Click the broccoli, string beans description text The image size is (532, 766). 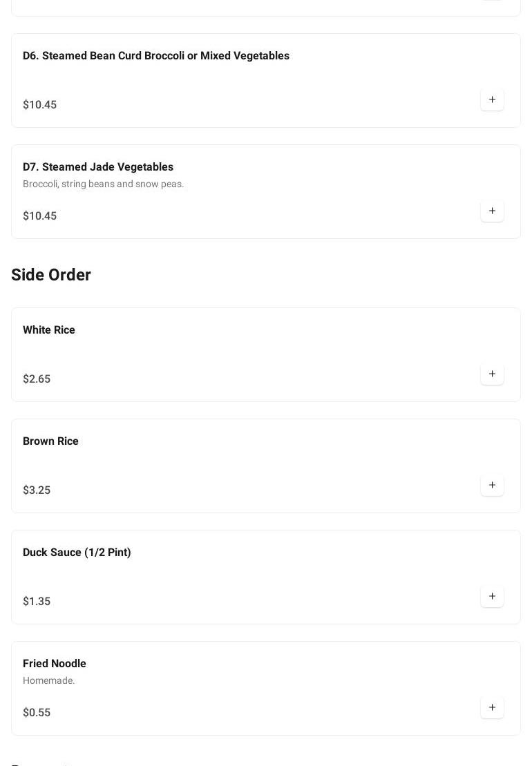coord(104,184)
